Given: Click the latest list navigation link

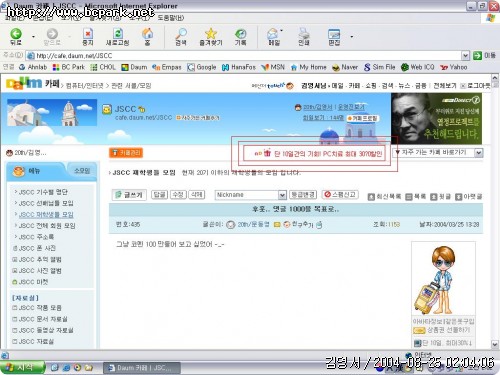Looking at the screenshot, I should (x=384, y=197).
